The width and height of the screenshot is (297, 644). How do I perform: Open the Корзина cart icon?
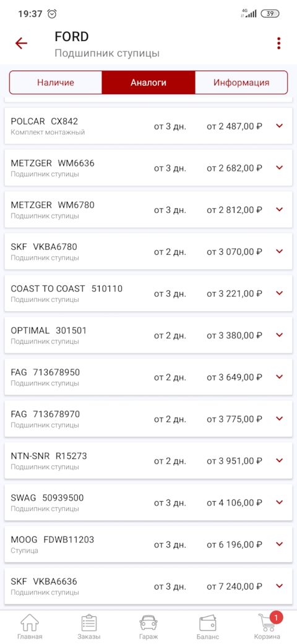267,622
